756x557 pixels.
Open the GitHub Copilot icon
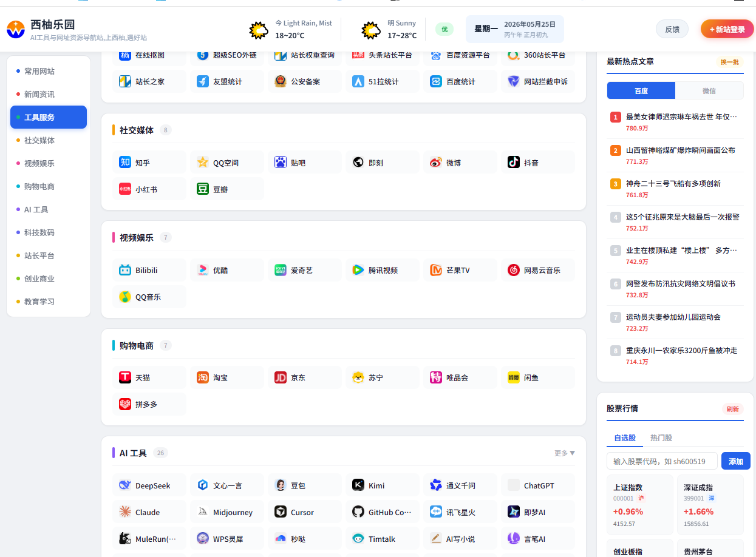point(358,512)
